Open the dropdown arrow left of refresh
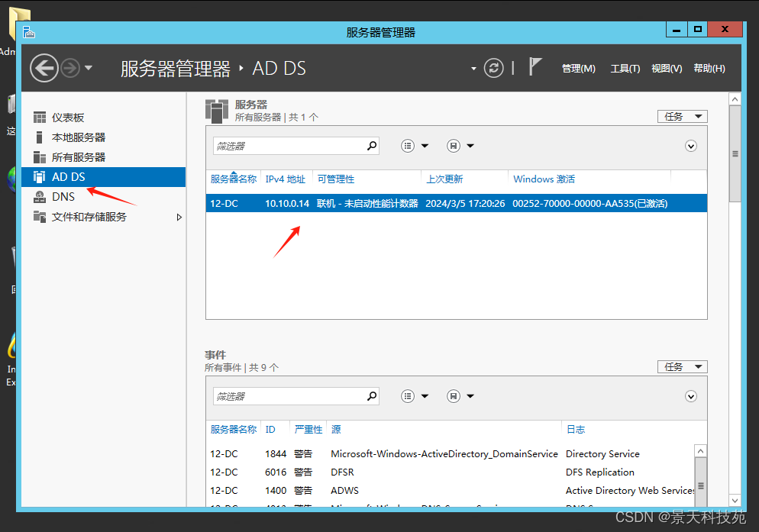 pos(473,69)
